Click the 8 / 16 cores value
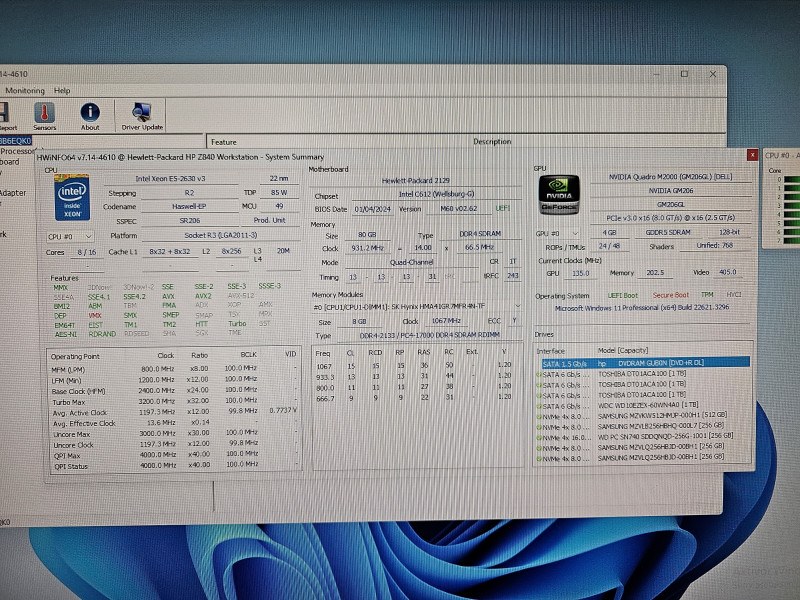Viewport: 800px width, 600px height. tap(87, 252)
